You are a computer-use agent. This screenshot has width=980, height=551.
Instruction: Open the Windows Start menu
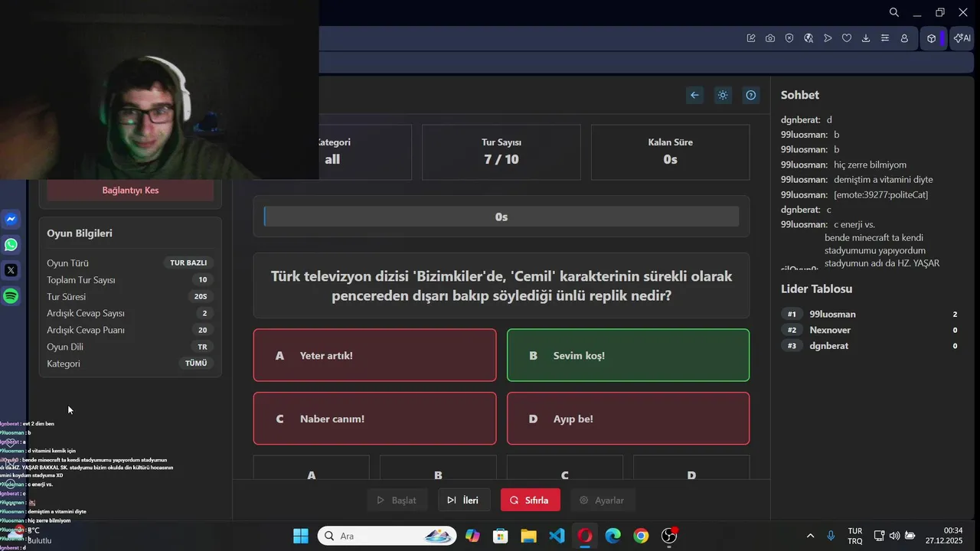click(301, 536)
